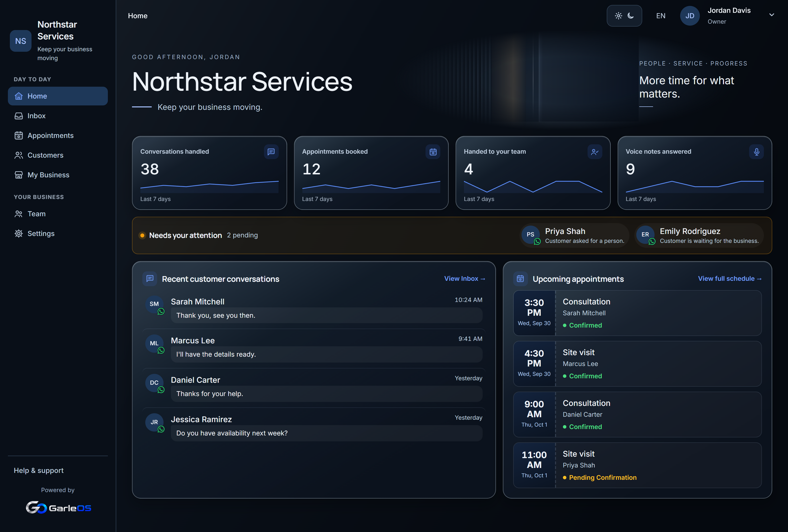Click Upcoming appointments calendar icon
This screenshot has height=532, width=788.
(520, 278)
